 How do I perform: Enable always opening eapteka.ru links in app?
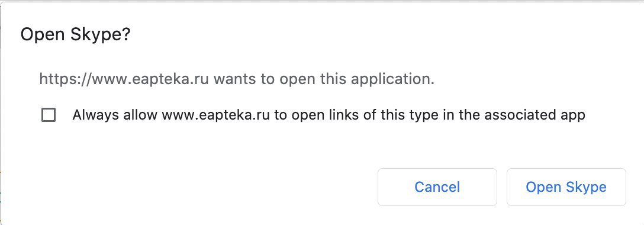[49, 115]
